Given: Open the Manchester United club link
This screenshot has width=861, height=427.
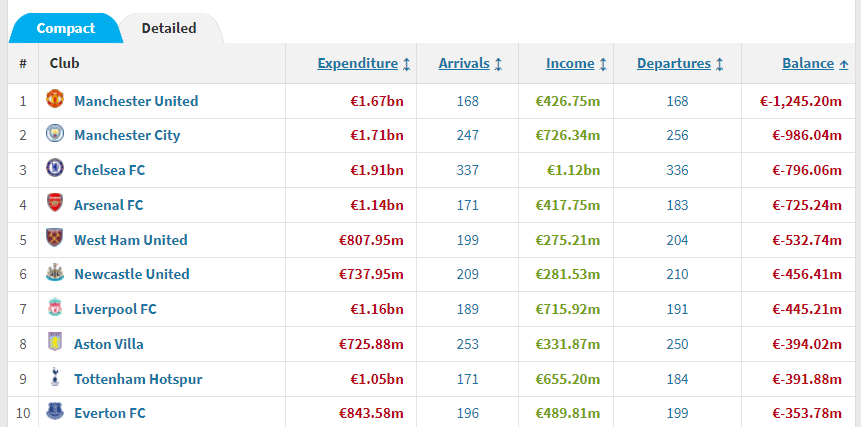Looking at the screenshot, I should pyautogui.click(x=136, y=101).
